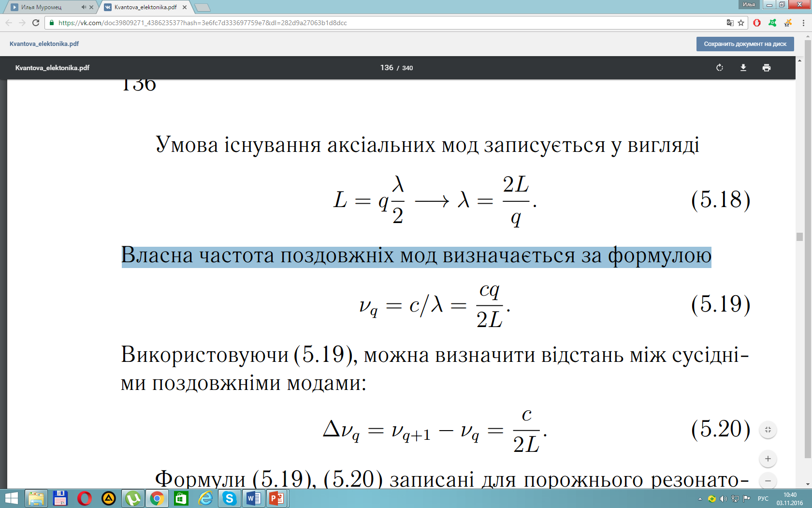This screenshot has height=508, width=812.
Task: Rotate the PDF document clockwise
Action: 720,68
